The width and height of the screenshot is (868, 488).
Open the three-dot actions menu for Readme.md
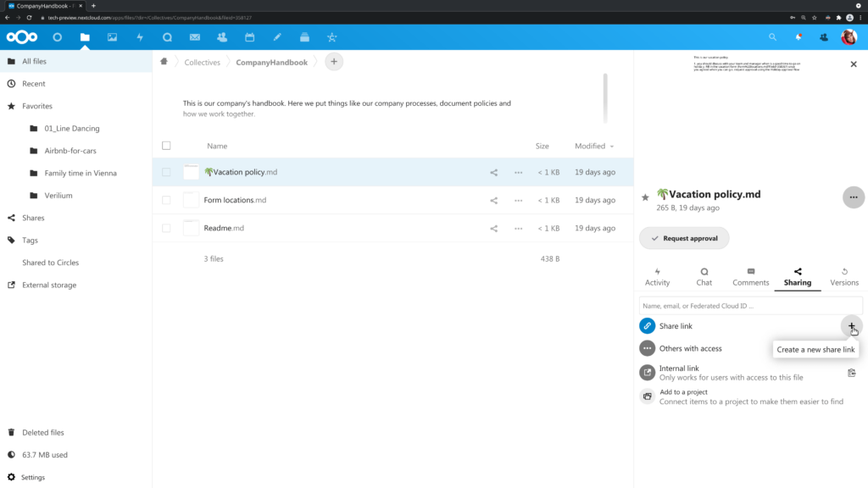519,228
